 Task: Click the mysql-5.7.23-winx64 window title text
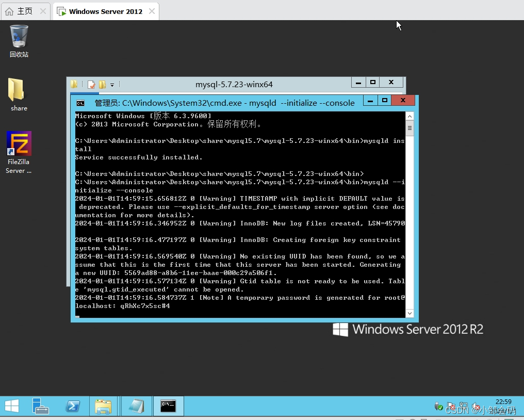tap(234, 85)
